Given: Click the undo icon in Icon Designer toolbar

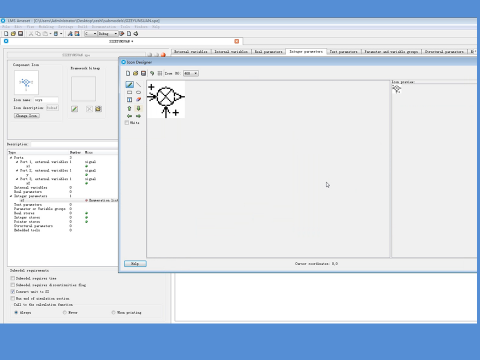Looking at the screenshot, I should coord(152,73).
